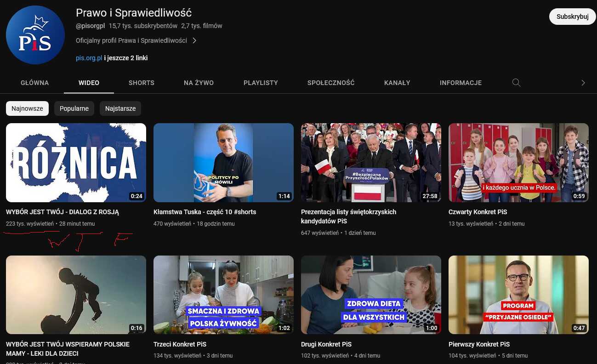Open title 'Trzeci Konkret PiS'
597x364 pixels.
tap(180, 344)
